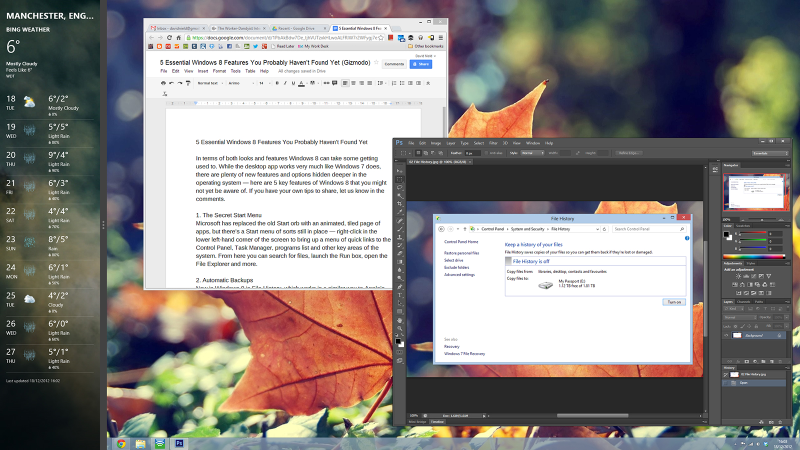Open the line spacing dropdown in Docs
The image size is (800, 450).
381,83
